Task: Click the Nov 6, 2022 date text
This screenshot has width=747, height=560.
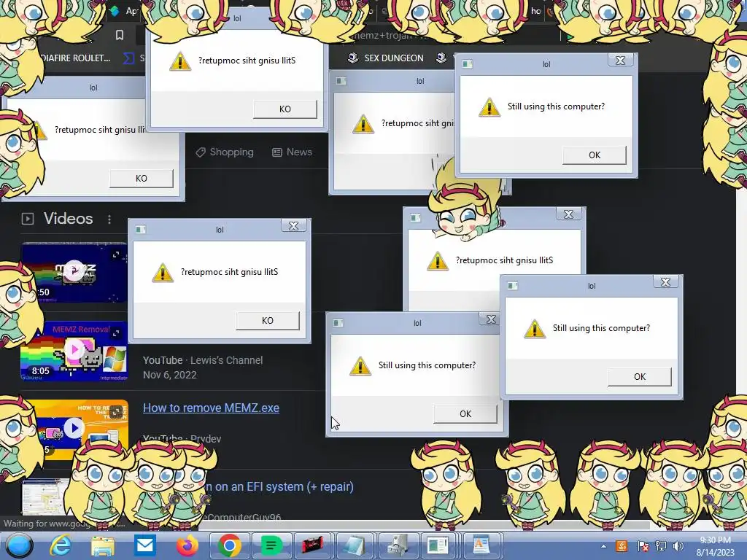Action: 169,375
